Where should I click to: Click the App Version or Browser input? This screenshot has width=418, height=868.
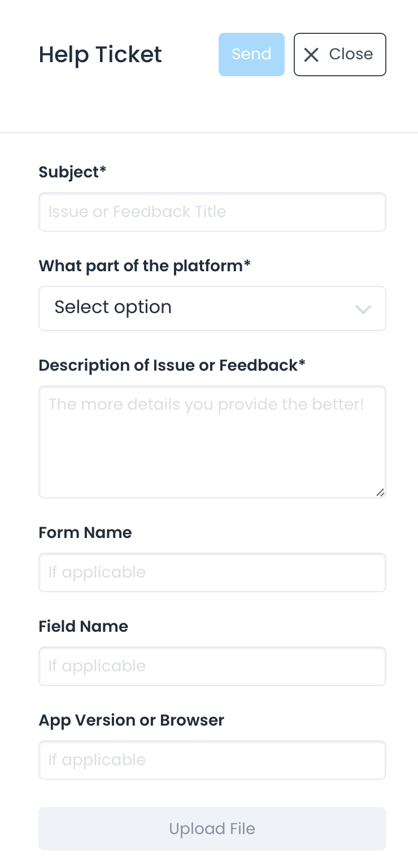point(212,760)
